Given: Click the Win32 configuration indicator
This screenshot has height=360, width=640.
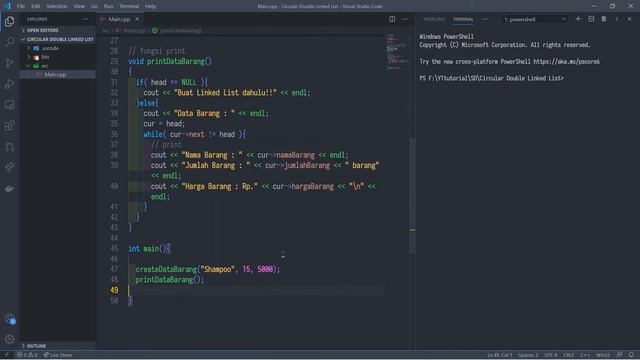Looking at the screenshot, I should (603, 355).
